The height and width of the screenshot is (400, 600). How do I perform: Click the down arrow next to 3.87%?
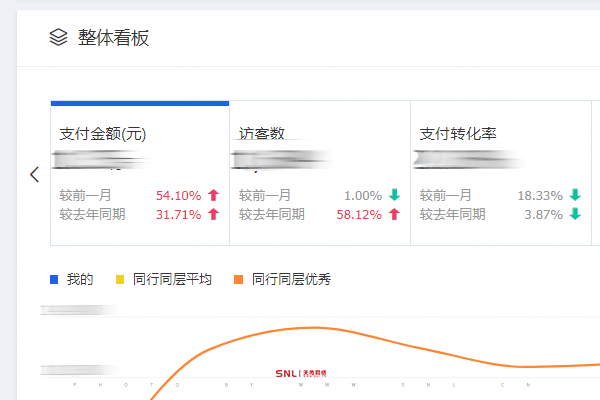point(574,214)
